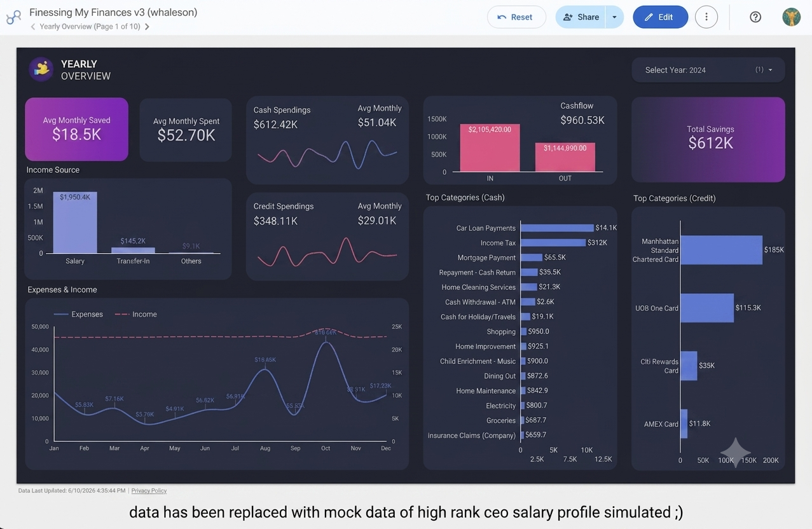Click the Manhattan Standard Chartered Card bar
This screenshot has width=812, height=529.
click(x=721, y=250)
